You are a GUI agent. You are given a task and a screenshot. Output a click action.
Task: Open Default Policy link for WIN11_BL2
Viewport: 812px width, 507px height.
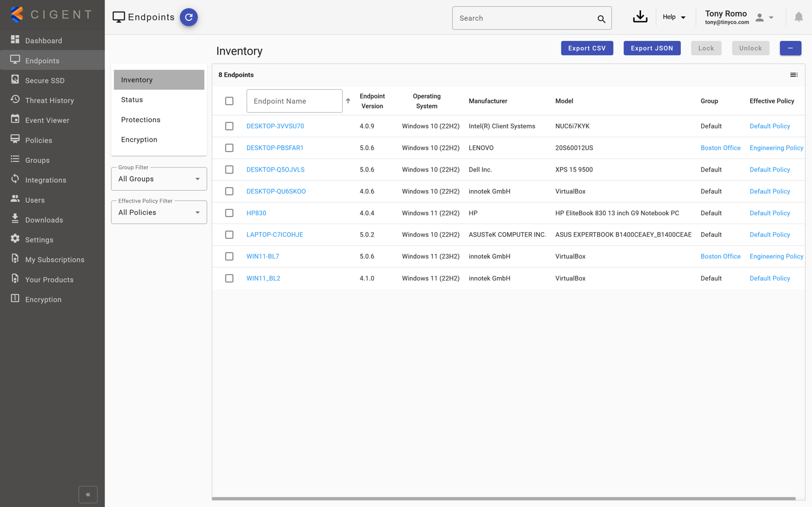pos(769,278)
